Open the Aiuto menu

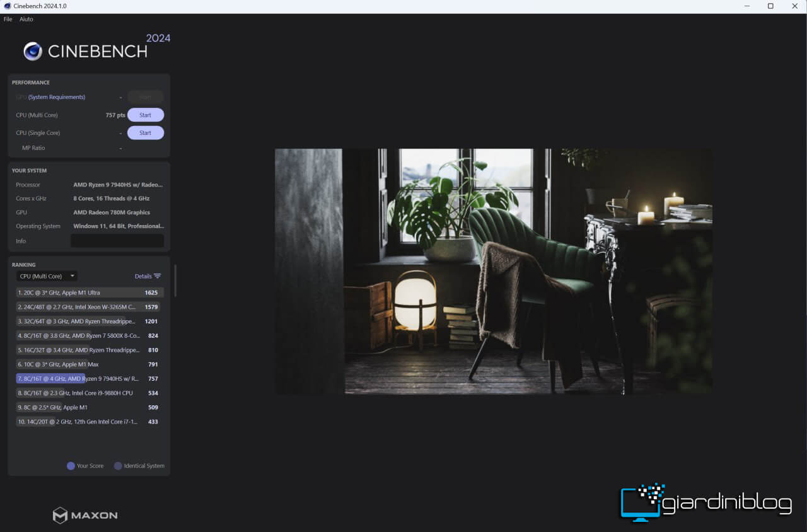(26, 19)
